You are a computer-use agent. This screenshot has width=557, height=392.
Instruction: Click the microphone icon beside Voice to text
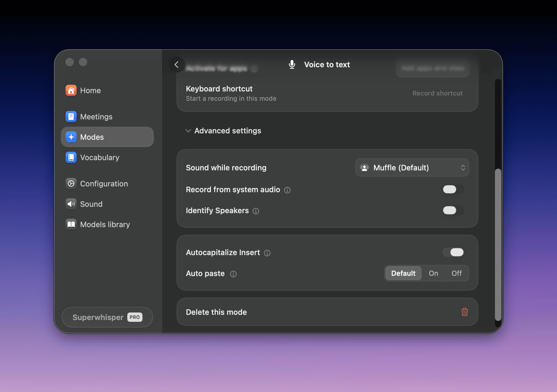pyautogui.click(x=292, y=65)
